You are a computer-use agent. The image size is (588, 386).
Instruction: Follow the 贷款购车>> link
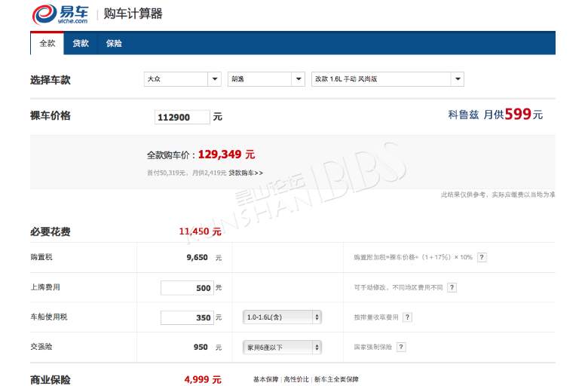click(246, 173)
